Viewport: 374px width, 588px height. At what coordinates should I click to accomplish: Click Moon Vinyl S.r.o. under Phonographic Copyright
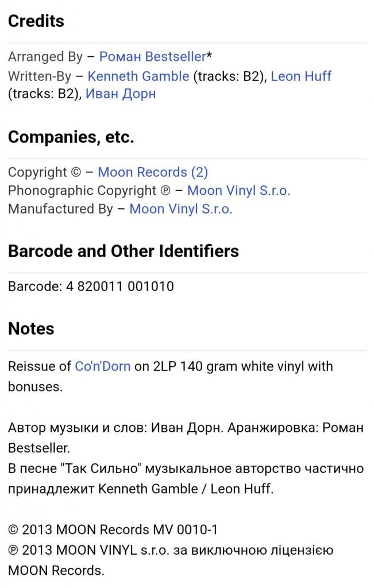point(238,191)
